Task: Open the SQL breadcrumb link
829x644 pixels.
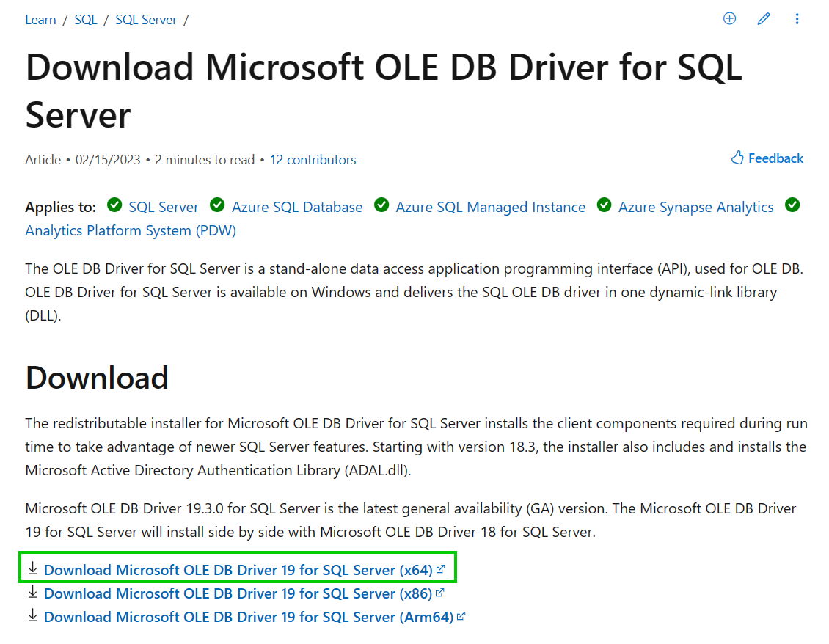Action: click(x=86, y=20)
